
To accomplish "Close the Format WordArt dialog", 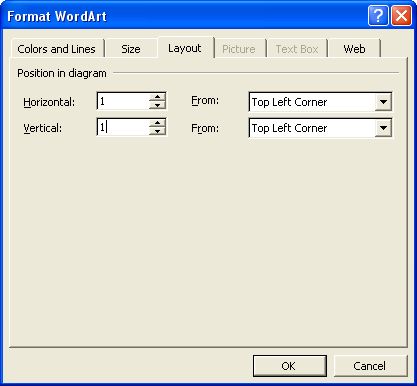I will click(x=401, y=16).
